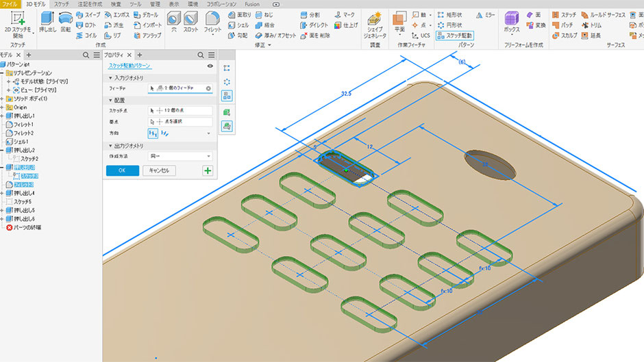Toggle the eye visibility icon in properties panel
This screenshot has width=644, height=362.
(x=210, y=66)
